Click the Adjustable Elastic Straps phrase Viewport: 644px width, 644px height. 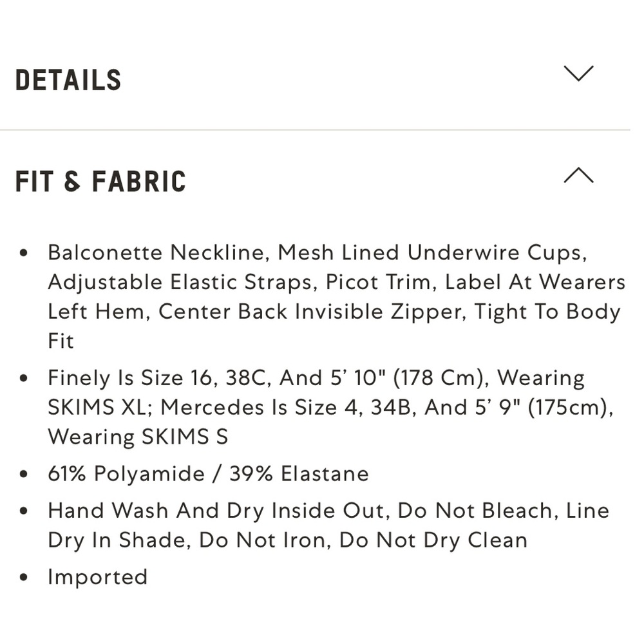coord(180,283)
